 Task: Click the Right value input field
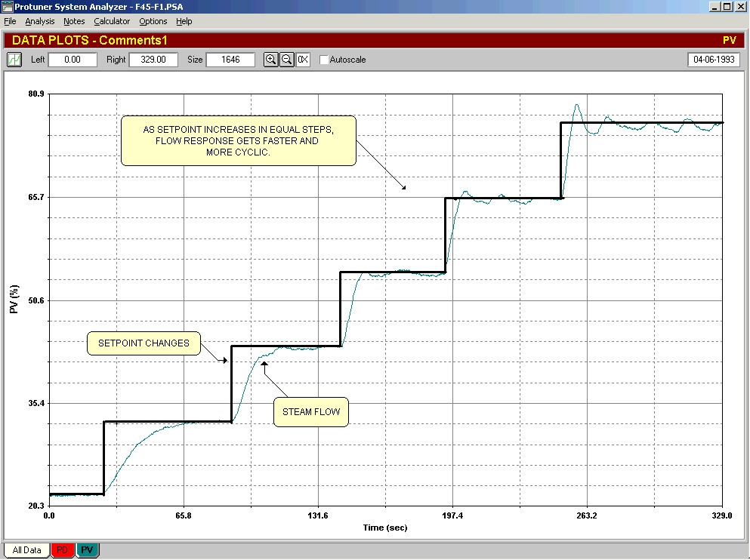pyautogui.click(x=153, y=60)
